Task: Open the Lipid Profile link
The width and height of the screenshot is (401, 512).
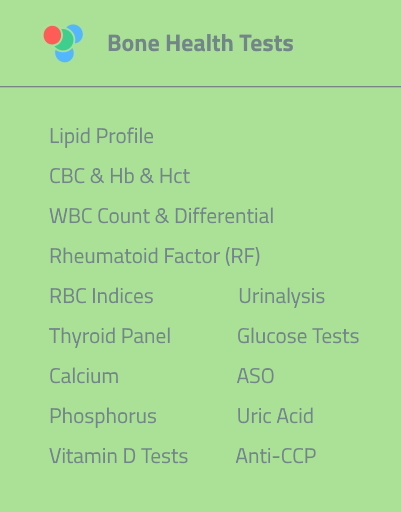Action: tap(101, 136)
